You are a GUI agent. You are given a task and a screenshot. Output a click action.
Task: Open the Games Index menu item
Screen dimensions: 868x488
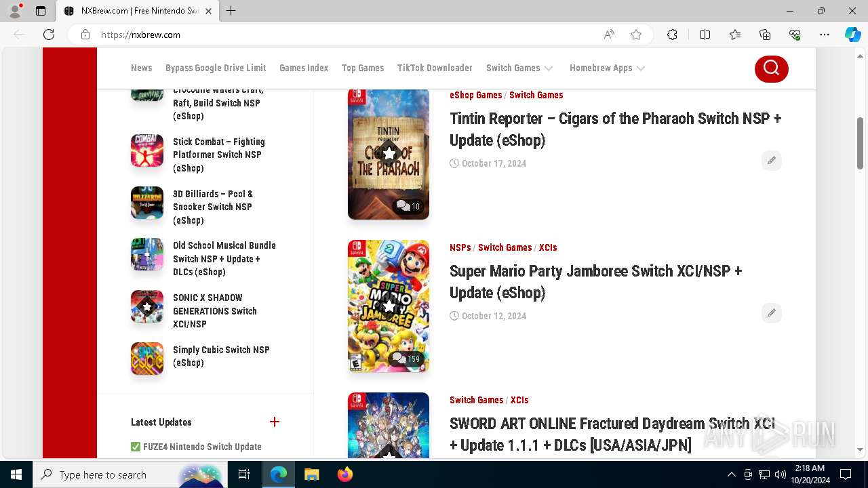coord(304,68)
